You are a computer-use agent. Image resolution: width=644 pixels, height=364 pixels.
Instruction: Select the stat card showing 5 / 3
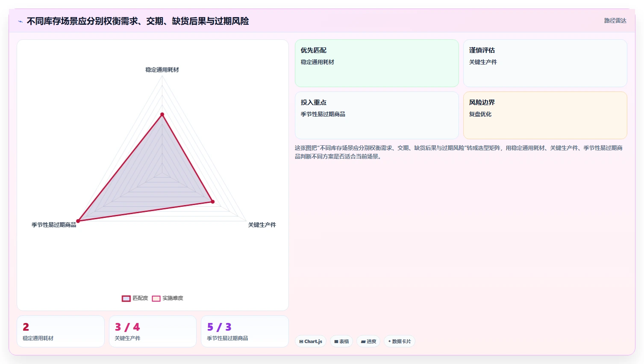(x=245, y=332)
